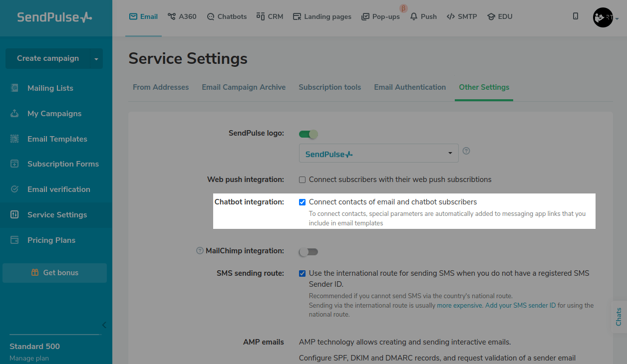Check the Web push integration checkbox
The width and height of the screenshot is (627, 364).
pyautogui.click(x=302, y=180)
